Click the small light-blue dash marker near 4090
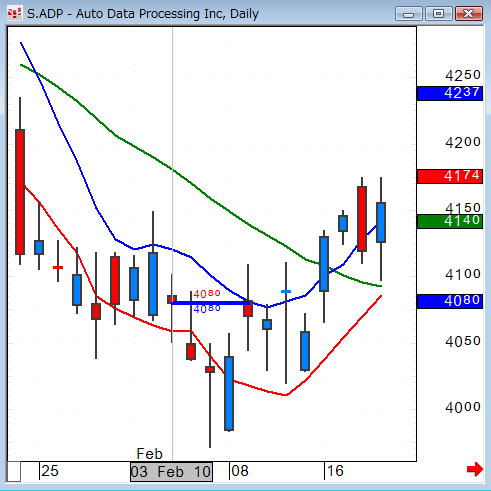491x491 pixels. [286, 292]
